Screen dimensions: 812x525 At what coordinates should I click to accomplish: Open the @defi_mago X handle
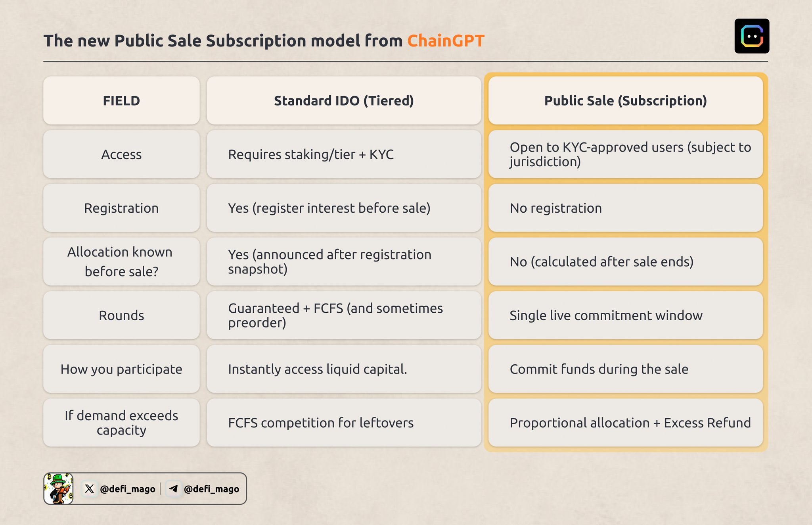point(128,489)
